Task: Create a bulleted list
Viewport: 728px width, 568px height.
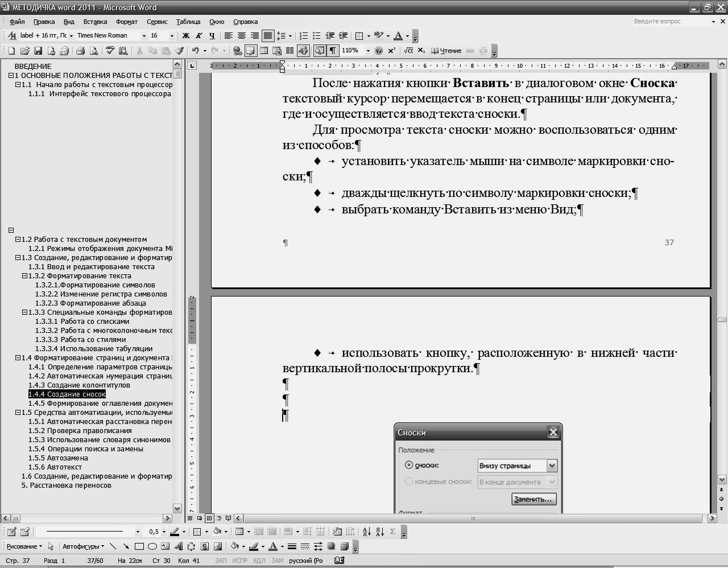Action: coord(316,36)
